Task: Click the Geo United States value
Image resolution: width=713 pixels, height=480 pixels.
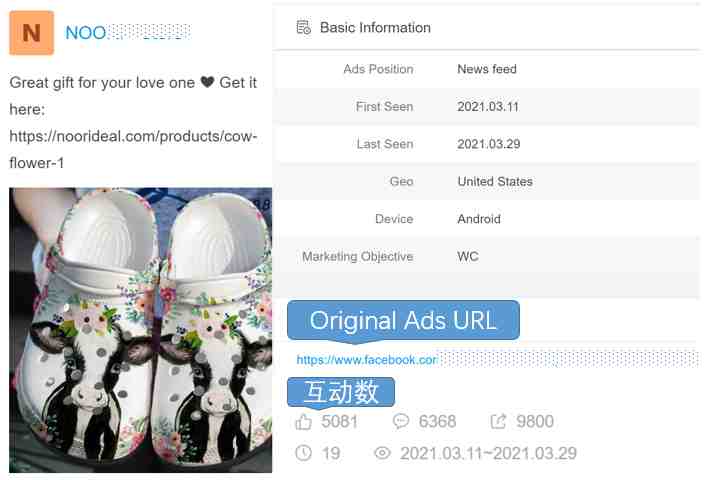Action: (x=495, y=181)
